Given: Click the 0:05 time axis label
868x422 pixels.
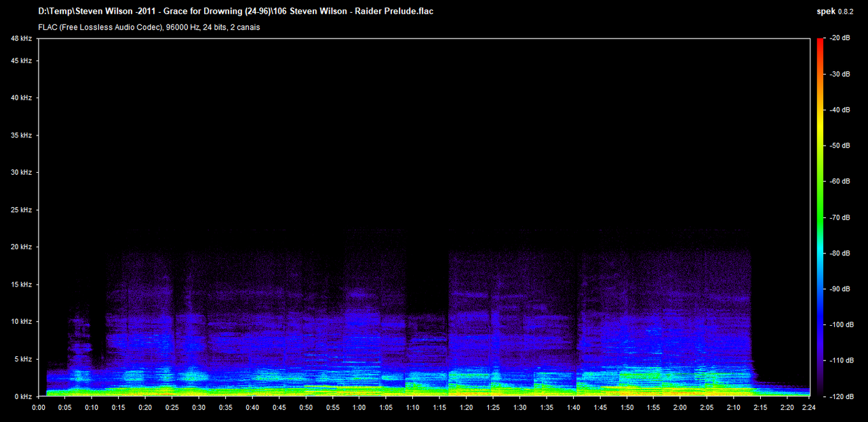Looking at the screenshot, I should pyautogui.click(x=65, y=408).
